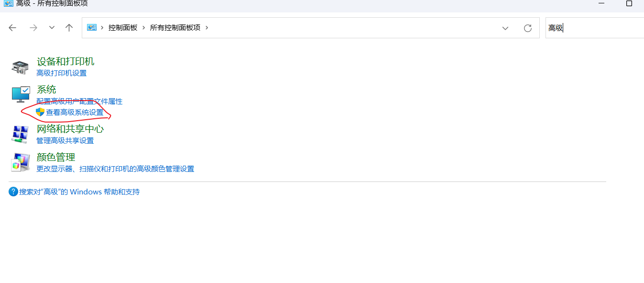
Task: Click the refresh icon in the address bar
Action: (528, 27)
